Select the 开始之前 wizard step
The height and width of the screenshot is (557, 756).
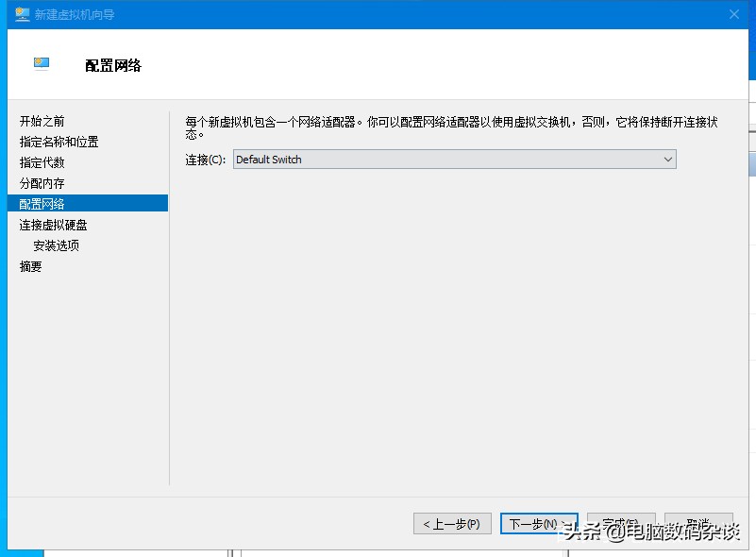pyautogui.click(x=42, y=121)
